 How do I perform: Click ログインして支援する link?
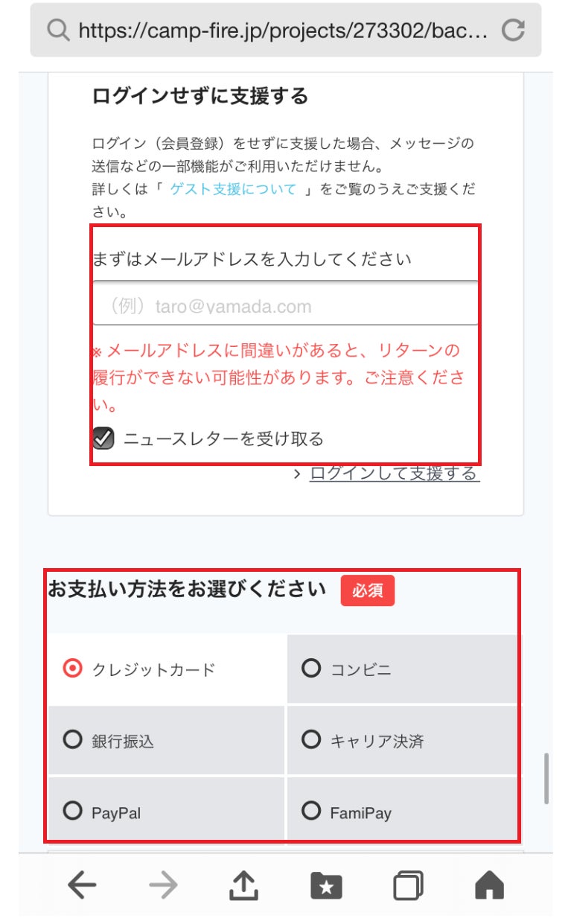tap(394, 474)
